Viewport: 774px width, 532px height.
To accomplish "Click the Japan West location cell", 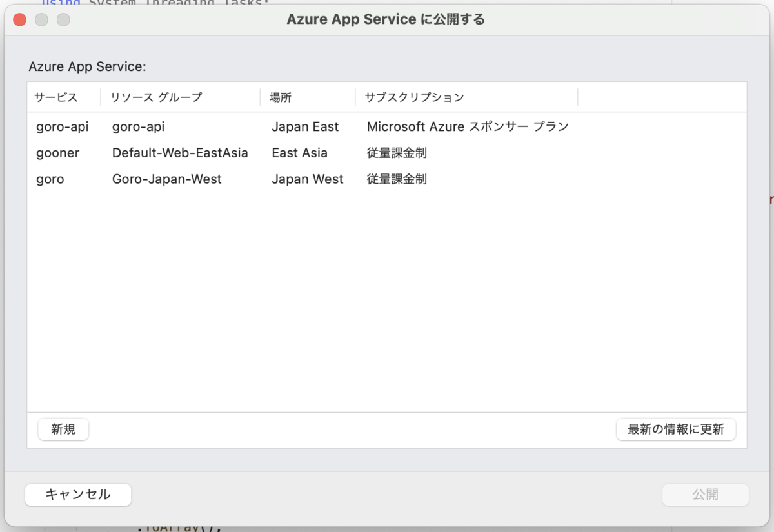I will pos(308,179).
